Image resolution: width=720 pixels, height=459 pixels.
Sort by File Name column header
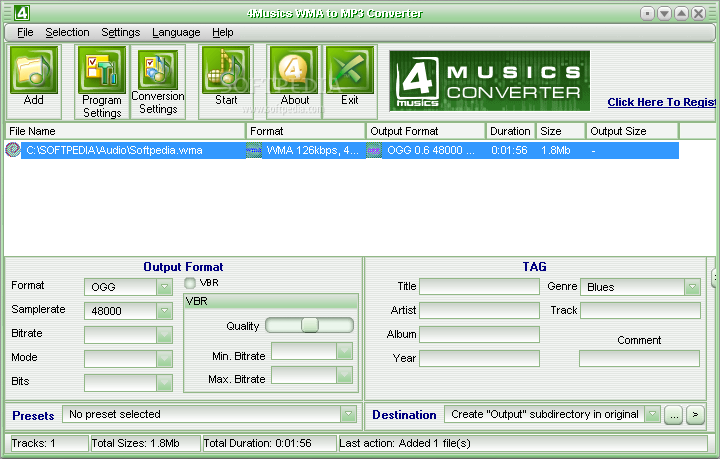(x=125, y=131)
